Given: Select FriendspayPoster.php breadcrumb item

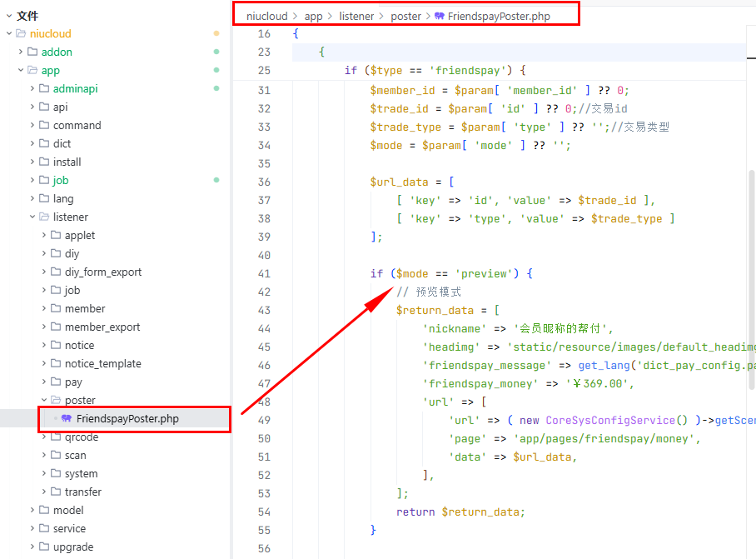Looking at the screenshot, I should point(498,16).
